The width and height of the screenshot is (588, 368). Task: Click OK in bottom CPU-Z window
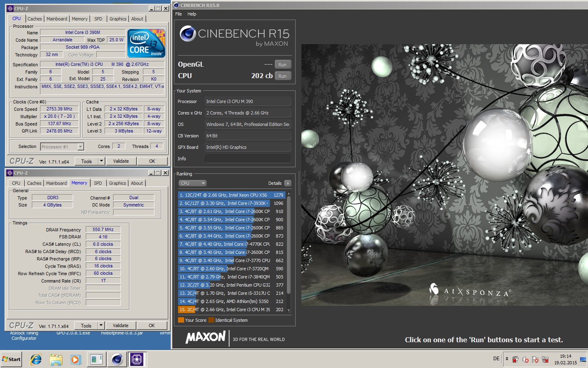click(x=151, y=325)
